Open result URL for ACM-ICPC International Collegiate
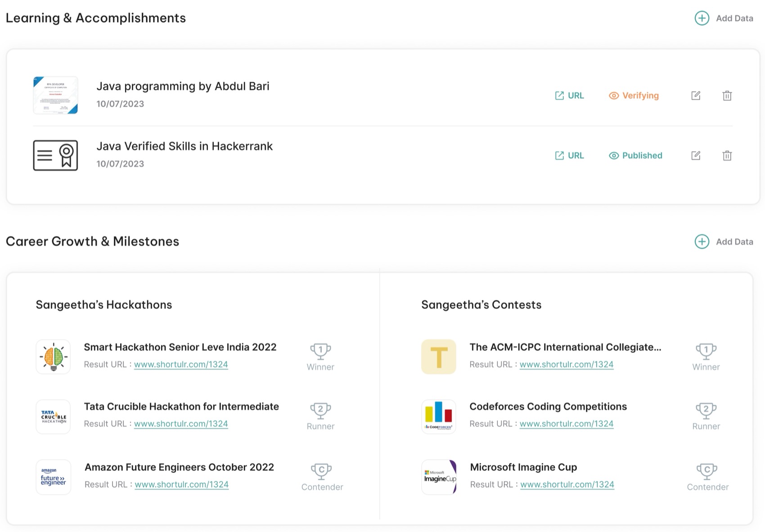The image size is (765, 532). click(567, 365)
